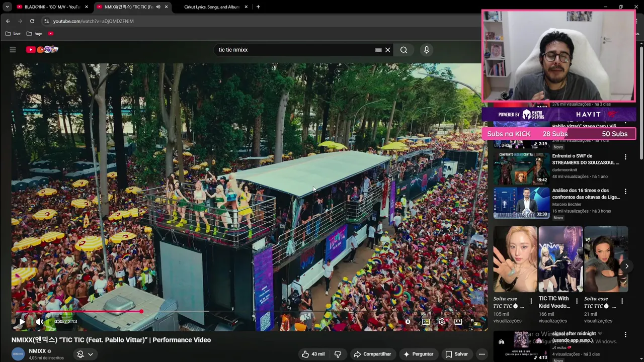Open options for signal after midnight video
The height and width of the screenshot is (362, 644).
tap(625, 334)
